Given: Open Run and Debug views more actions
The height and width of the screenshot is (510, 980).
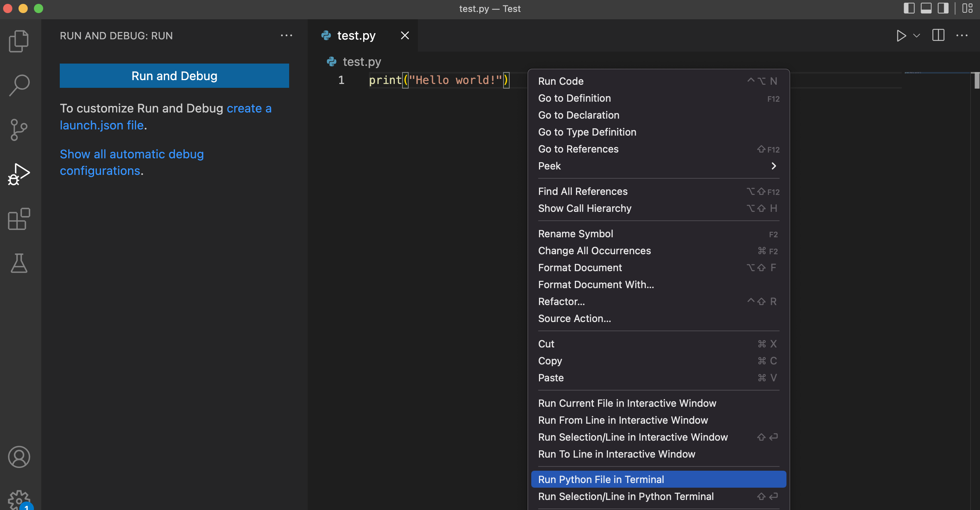Looking at the screenshot, I should pos(286,35).
